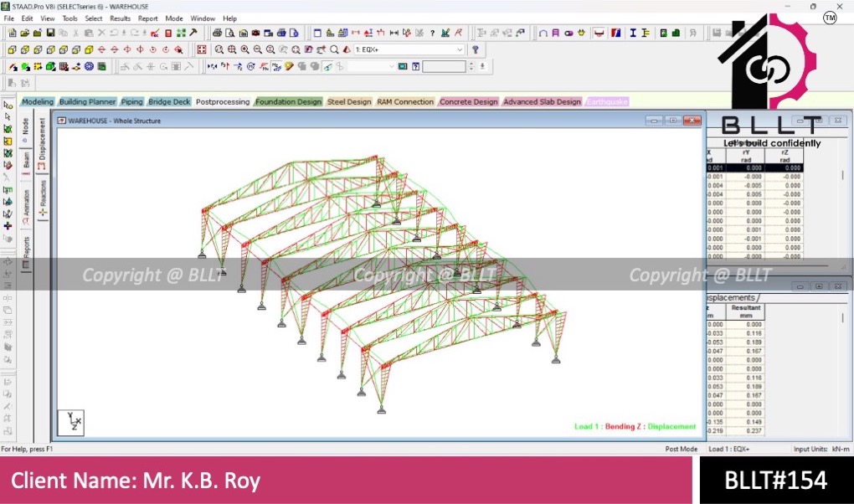
Task: Click the blue arc curve icon
Action: pos(543,33)
